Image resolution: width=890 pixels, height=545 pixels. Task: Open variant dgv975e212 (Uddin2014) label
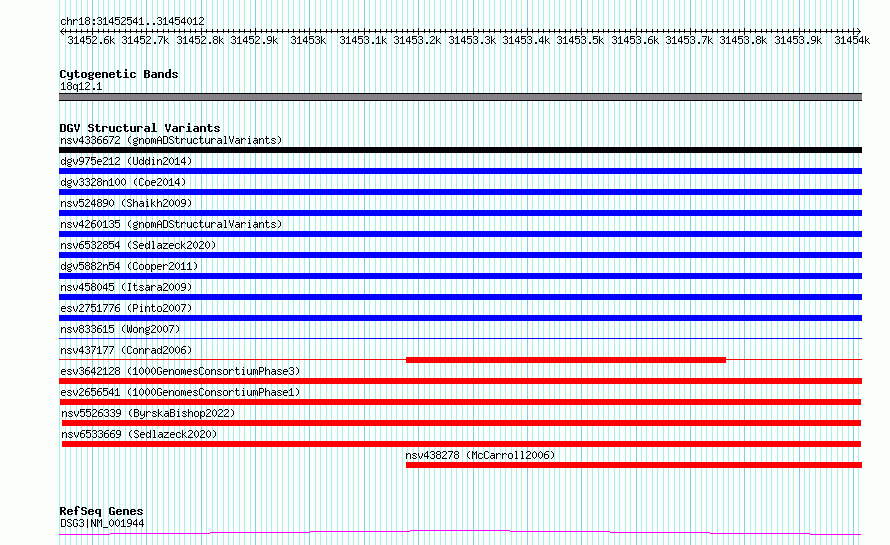pyautogui.click(x=126, y=161)
